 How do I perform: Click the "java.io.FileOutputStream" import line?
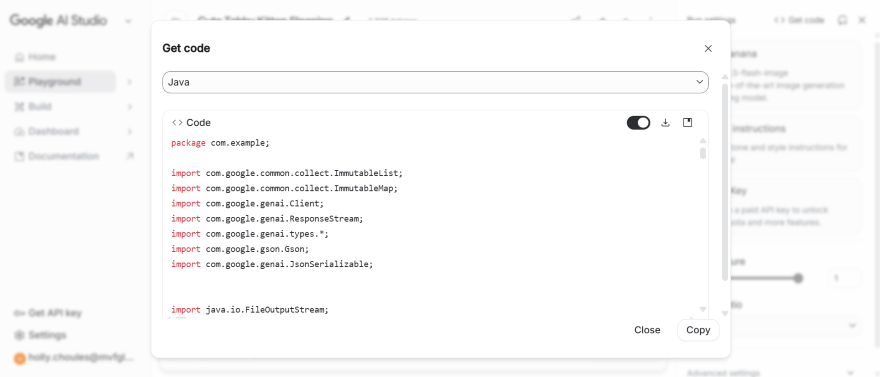(x=250, y=310)
